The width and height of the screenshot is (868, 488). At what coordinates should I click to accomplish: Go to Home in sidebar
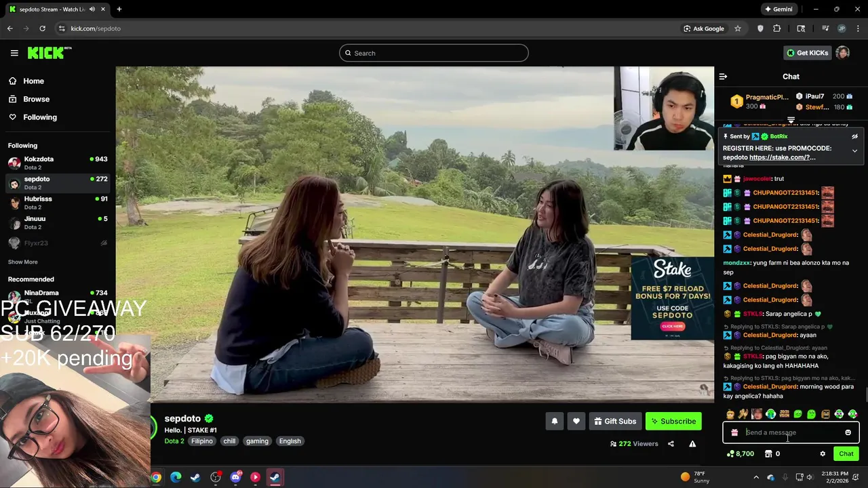click(x=27, y=81)
